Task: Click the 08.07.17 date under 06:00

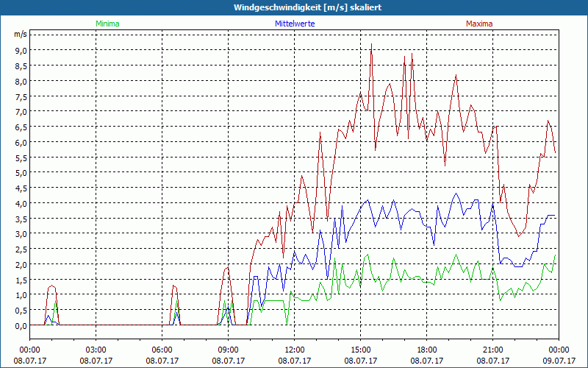Action: 162,361
